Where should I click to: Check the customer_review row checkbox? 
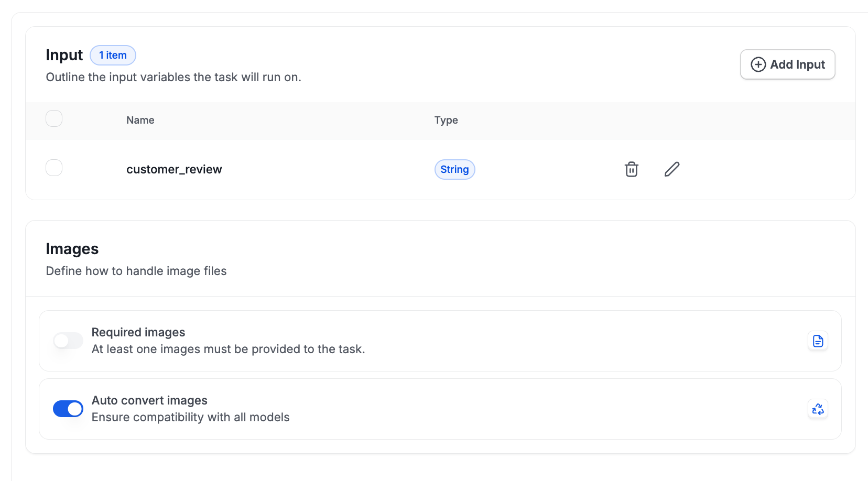click(54, 168)
